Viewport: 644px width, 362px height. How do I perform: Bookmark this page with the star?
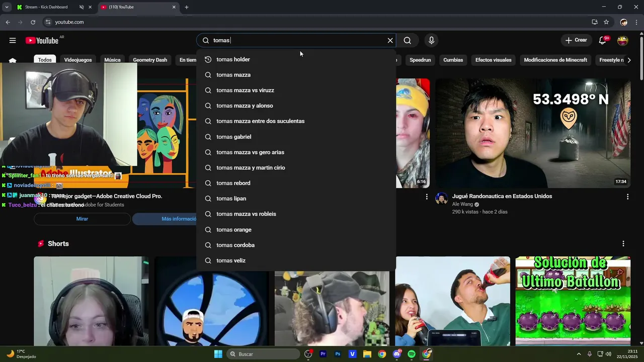(x=606, y=22)
